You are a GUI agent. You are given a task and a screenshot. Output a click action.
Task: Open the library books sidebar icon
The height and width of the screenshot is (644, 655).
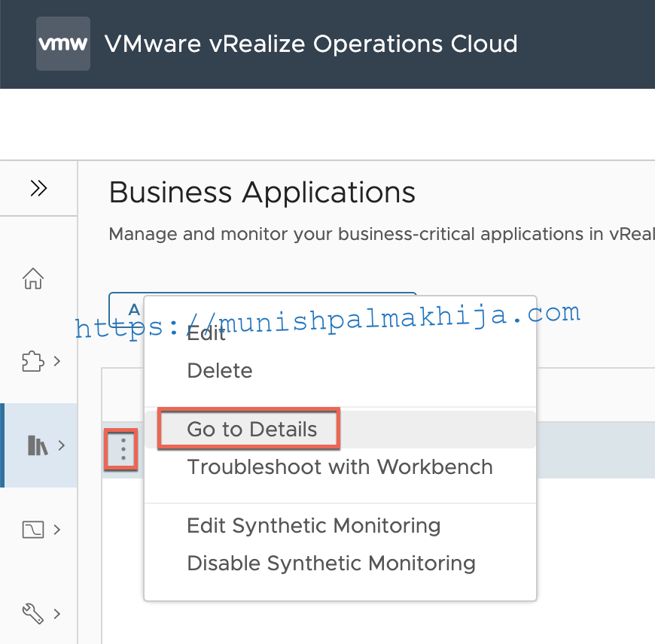38,445
